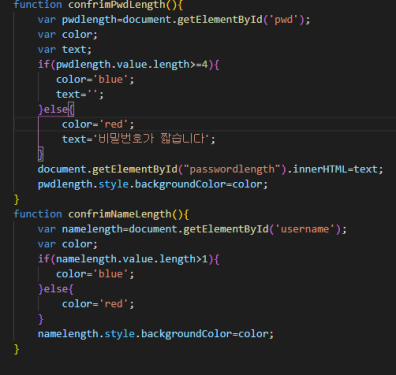
Task: Click pwdlength.value.length in the if condition
Action: [123, 65]
